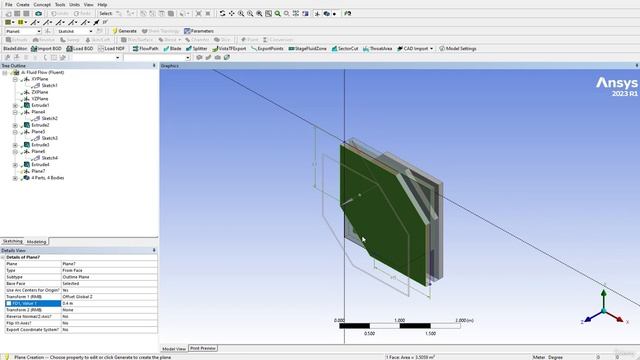This screenshot has height=360, width=640.
Task: Click Chamfer tool icon
Action: [x=197, y=40]
